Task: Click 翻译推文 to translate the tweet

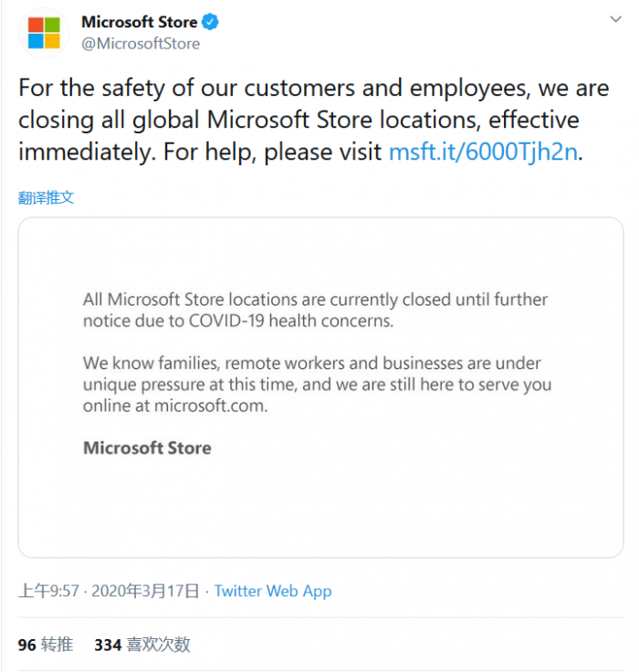Action: pos(46,197)
